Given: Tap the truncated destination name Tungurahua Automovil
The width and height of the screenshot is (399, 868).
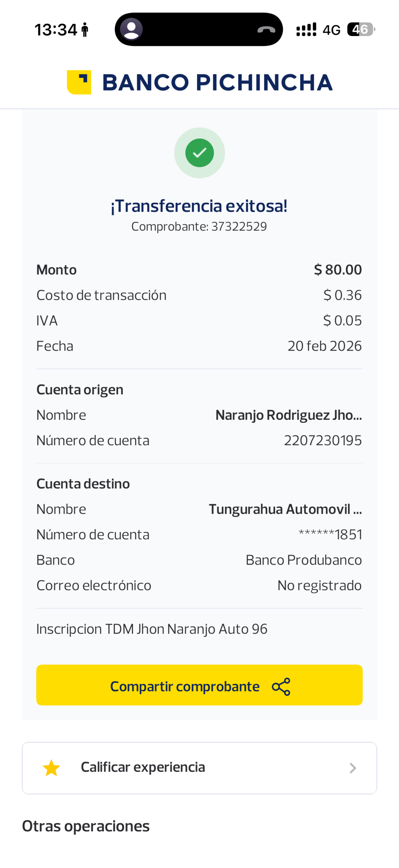Looking at the screenshot, I should pos(285,509).
